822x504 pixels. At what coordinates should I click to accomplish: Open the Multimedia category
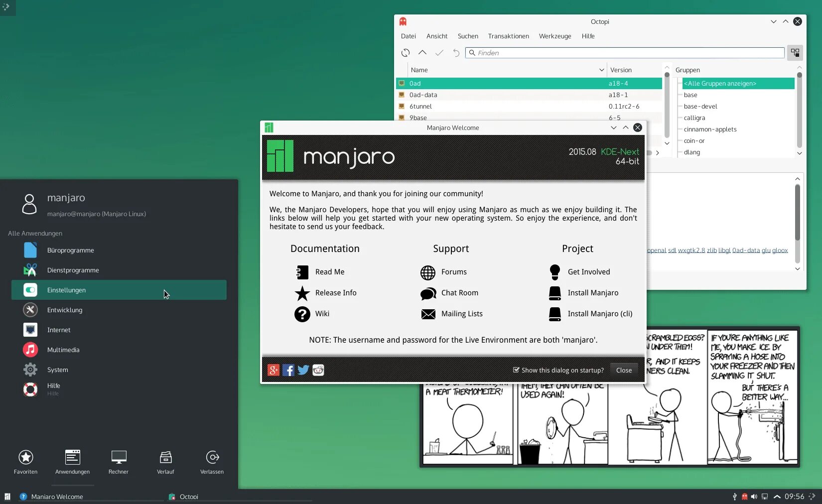pyautogui.click(x=119, y=350)
